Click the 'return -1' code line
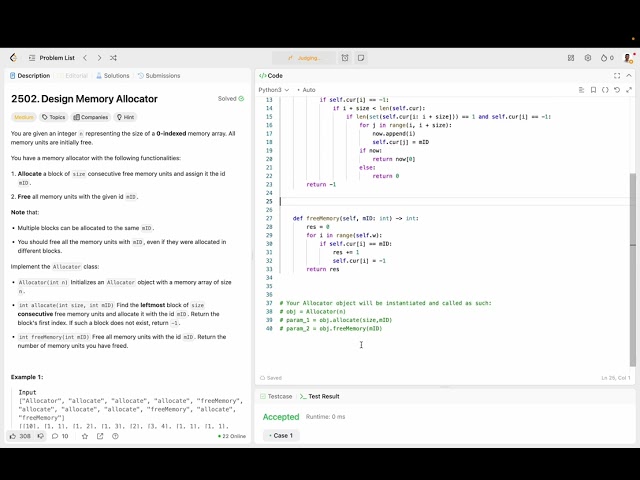Viewport: 640px width, 480px height. click(321, 184)
